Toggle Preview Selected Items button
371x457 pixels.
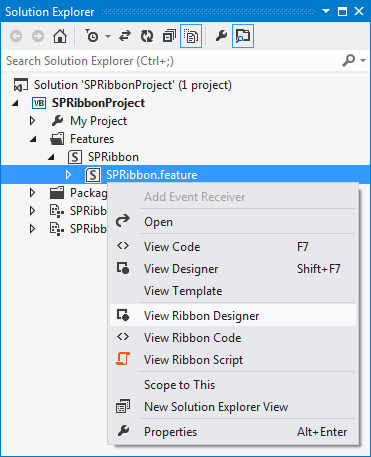coord(243,36)
